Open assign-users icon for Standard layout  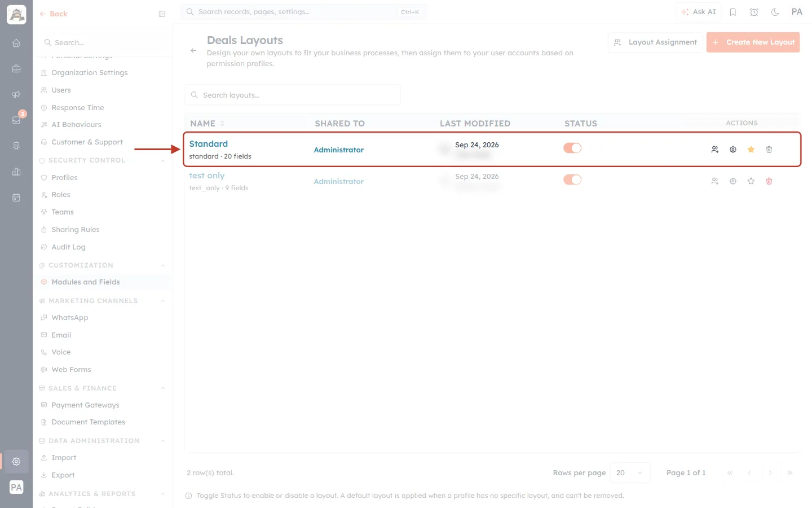click(715, 150)
